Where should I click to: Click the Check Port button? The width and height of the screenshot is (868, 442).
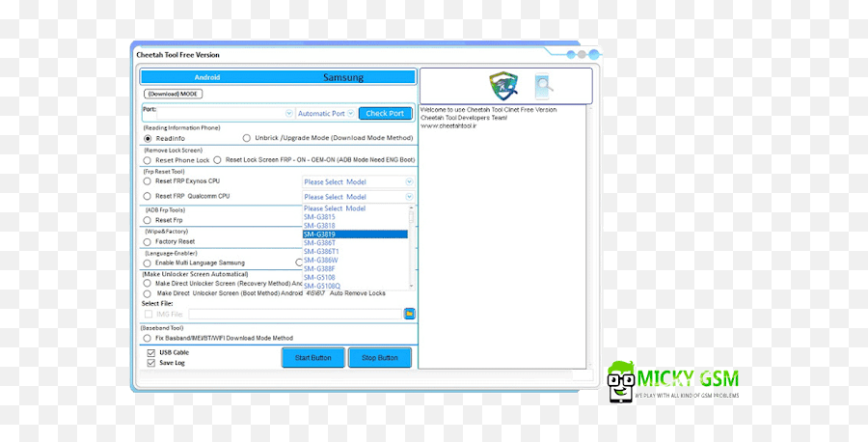385,113
